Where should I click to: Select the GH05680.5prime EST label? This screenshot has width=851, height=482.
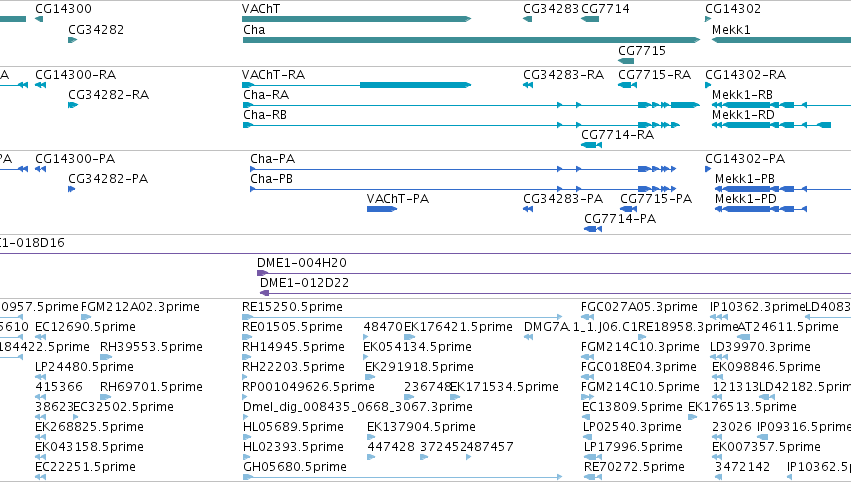pyautogui.click(x=295, y=467)
